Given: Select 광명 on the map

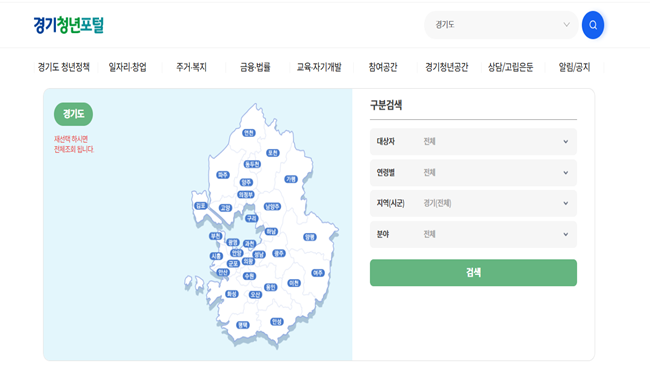Looking at the screenshot, I should pos(233,242).
